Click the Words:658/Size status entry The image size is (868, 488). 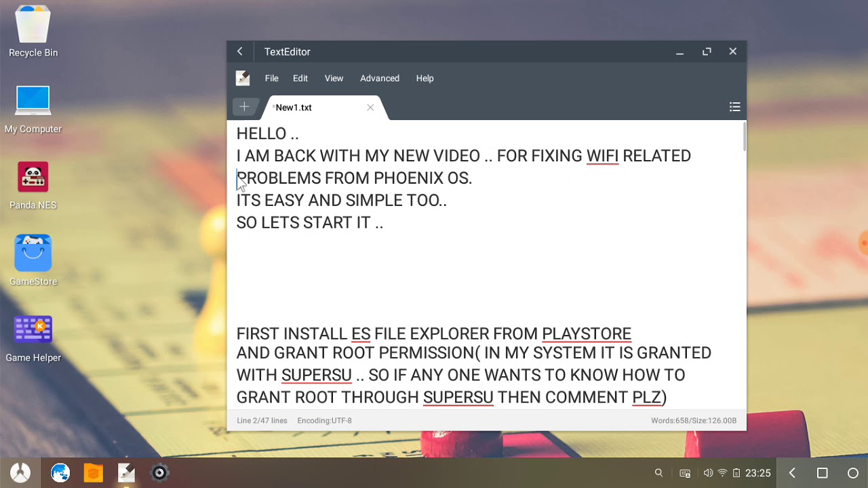coord(694,421)
